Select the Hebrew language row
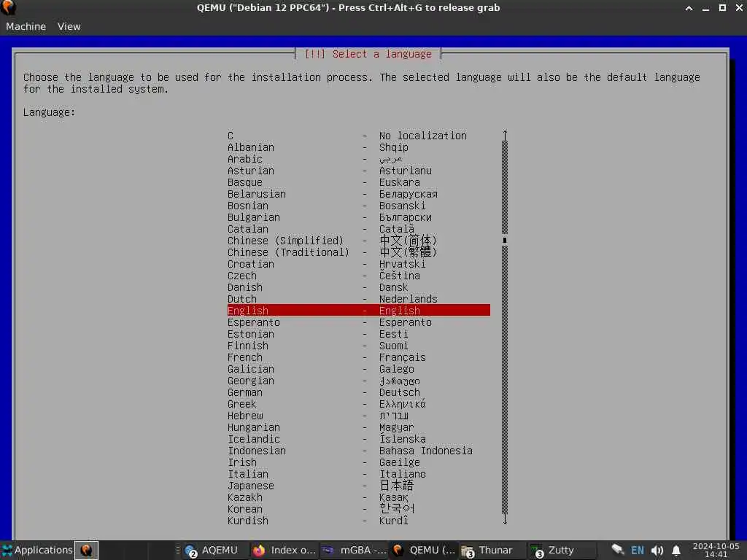This screenshot has width=747, height=560. (359, 416)
